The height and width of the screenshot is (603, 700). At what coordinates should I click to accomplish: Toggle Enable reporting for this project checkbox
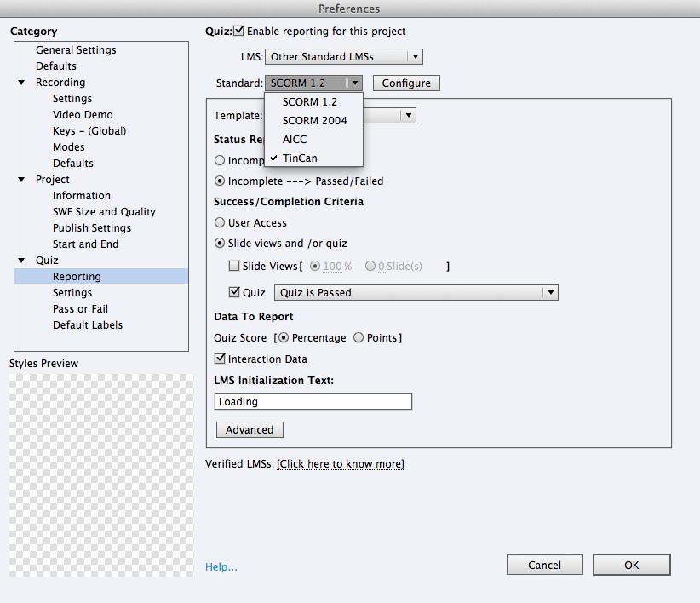click(x=238, y=31)
